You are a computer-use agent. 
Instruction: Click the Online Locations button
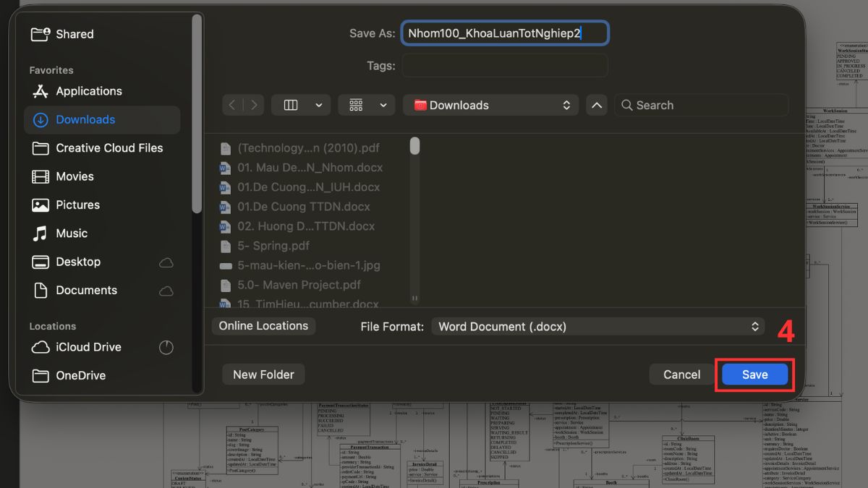tap(263, 326)
